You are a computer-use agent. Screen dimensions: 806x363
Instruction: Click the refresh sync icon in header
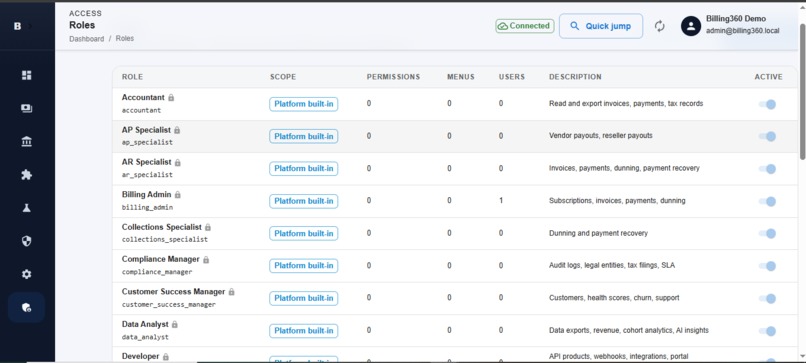pos(660,26)
